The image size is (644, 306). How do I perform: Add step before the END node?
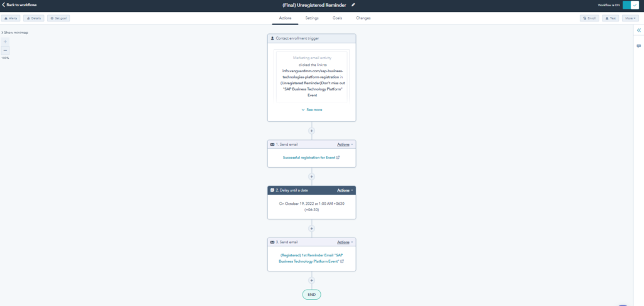tap(312, 281)
